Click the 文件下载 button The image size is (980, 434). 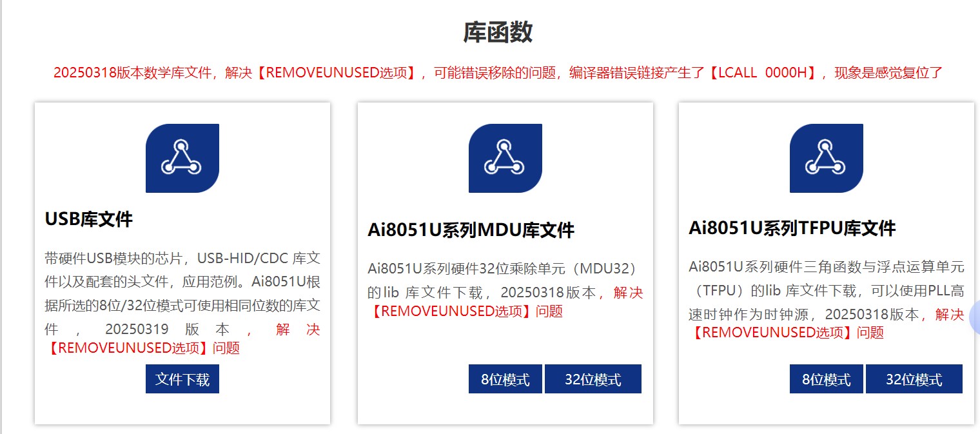182,379
